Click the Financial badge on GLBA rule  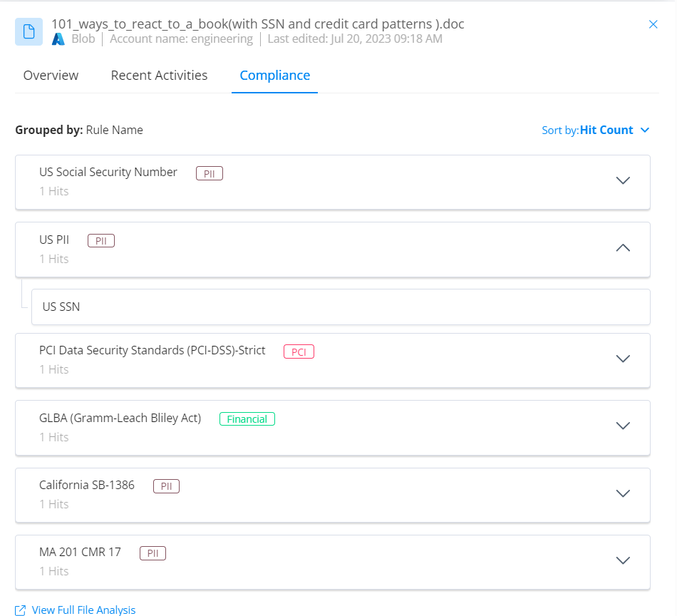point(247,419)
